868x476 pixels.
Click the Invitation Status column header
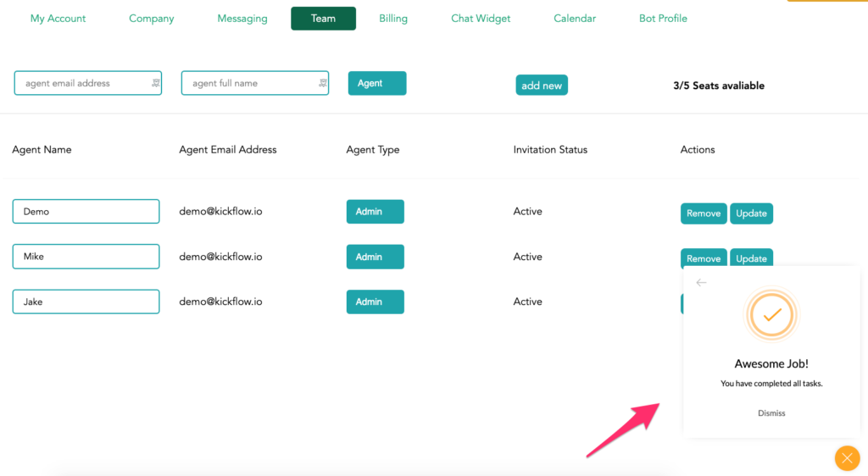point(550,150)
